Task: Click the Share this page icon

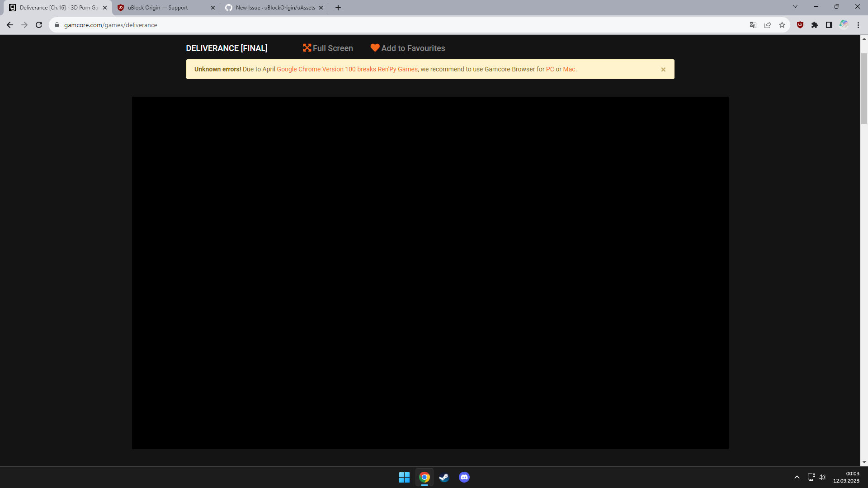Action: [768, 25]
